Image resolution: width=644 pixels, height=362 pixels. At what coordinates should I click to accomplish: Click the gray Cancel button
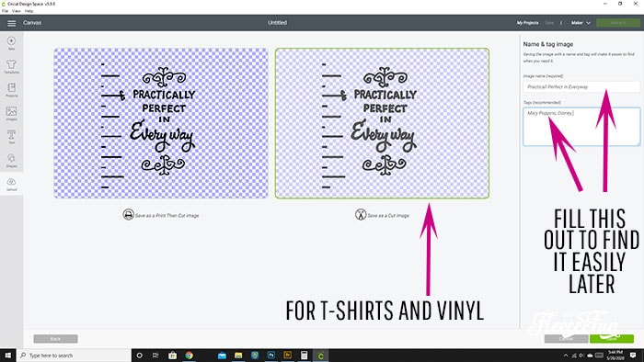tap(566, 339)
